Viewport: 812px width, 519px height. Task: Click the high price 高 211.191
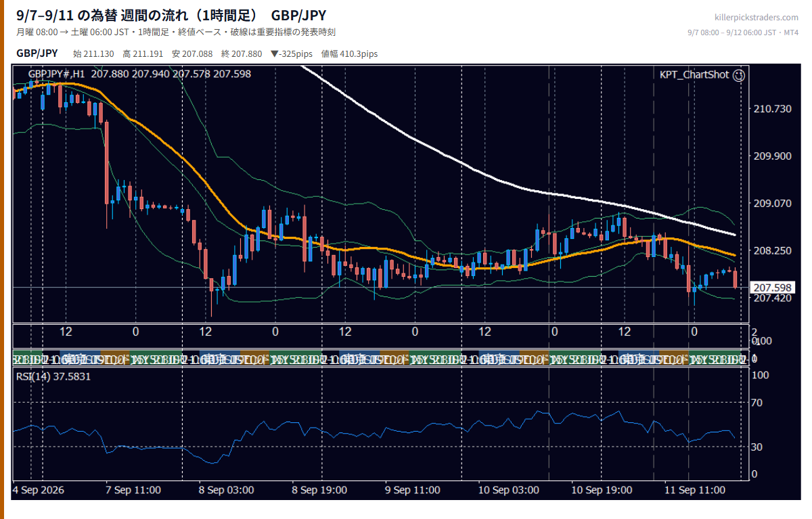(143, 54)
